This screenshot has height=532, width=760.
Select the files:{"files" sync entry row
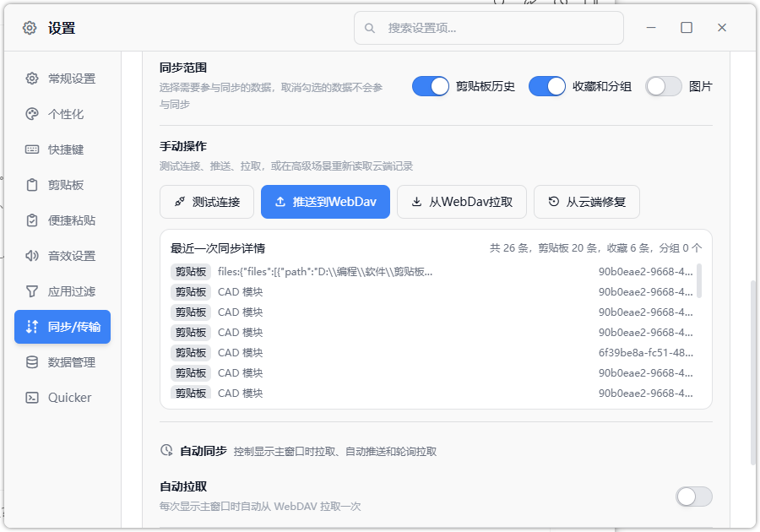point(432,272)
